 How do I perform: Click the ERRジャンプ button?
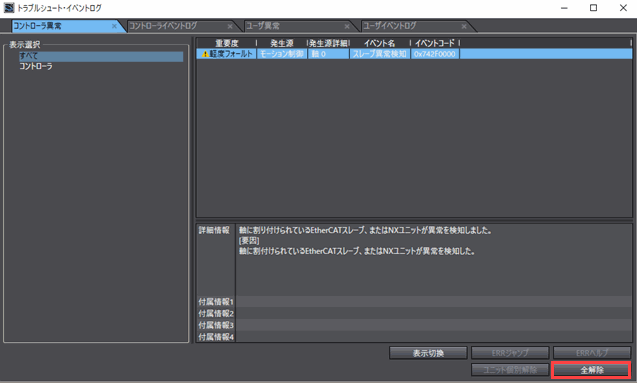point(510,353)
